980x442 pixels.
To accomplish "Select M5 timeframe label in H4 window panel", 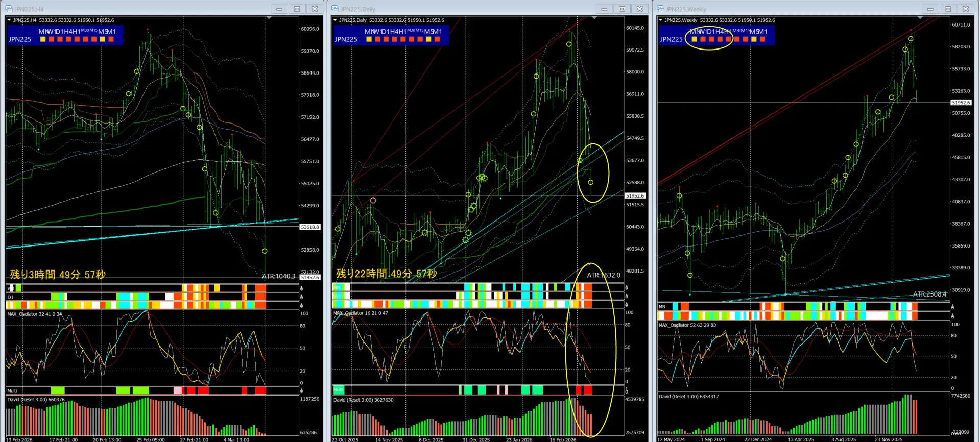I will (x=102, y=31).
